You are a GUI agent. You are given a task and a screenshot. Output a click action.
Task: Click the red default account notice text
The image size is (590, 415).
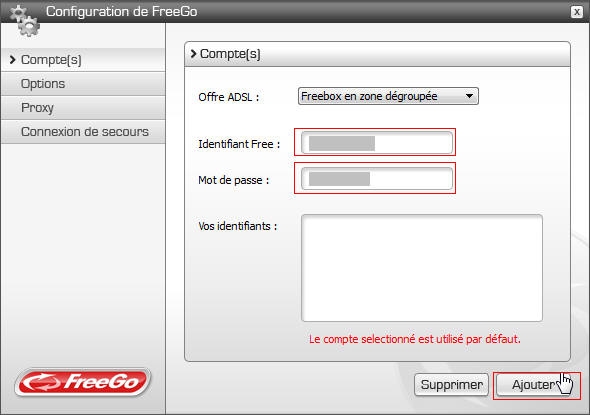[415, 339]
